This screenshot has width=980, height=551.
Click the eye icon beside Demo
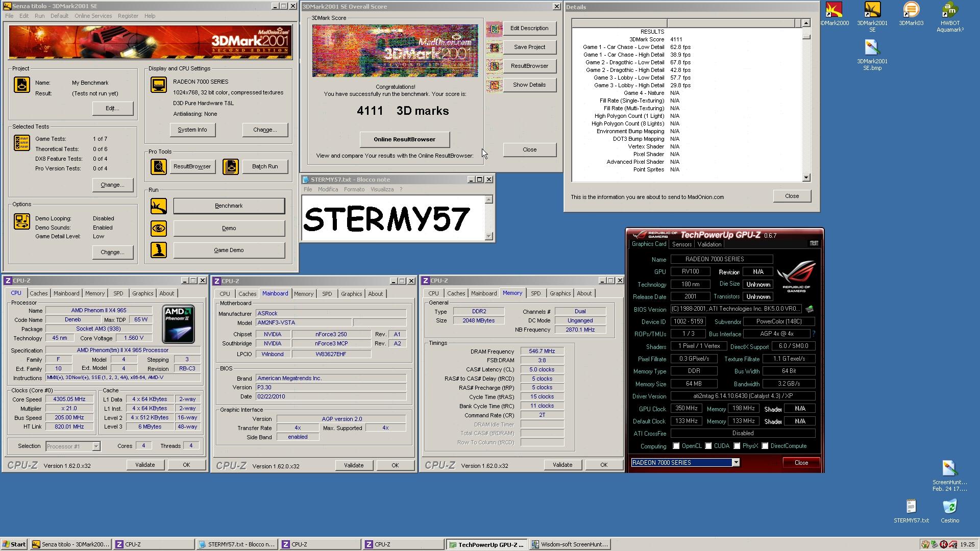(159, 228)
